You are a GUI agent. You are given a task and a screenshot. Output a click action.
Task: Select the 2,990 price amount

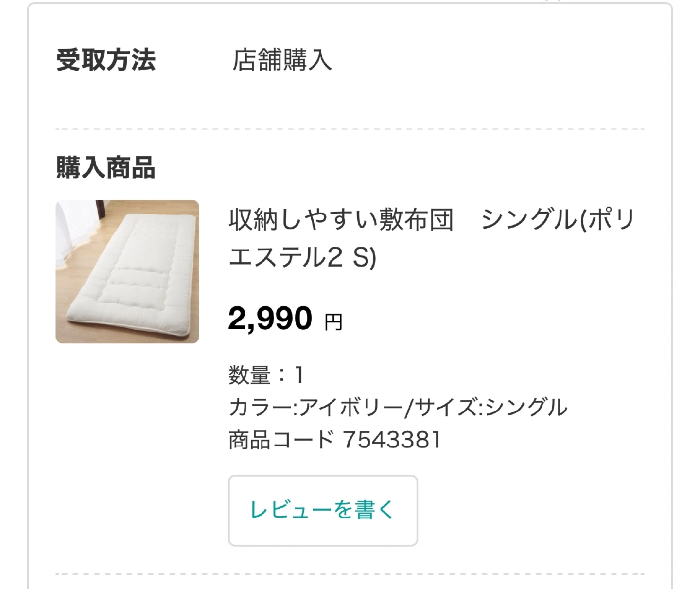(x=270, y=319)
